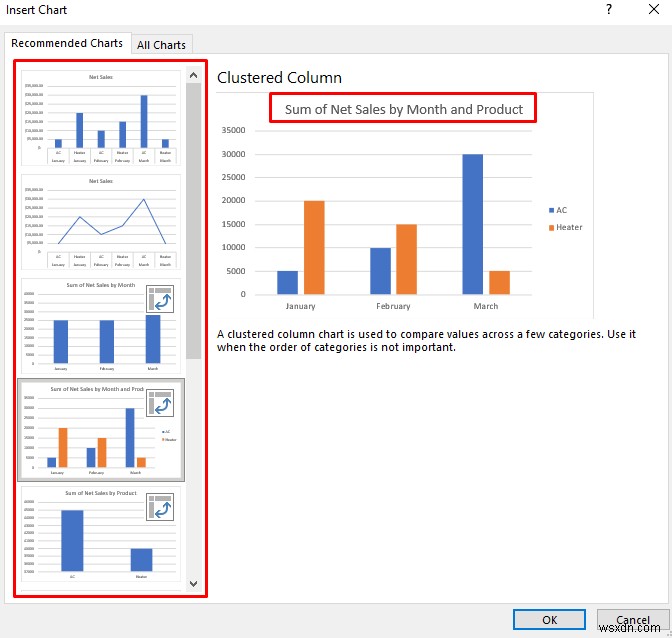Choose the first Net Sales column chart thumbnail
Viewport: 672px width, 638px height.
tap(101, 118)
